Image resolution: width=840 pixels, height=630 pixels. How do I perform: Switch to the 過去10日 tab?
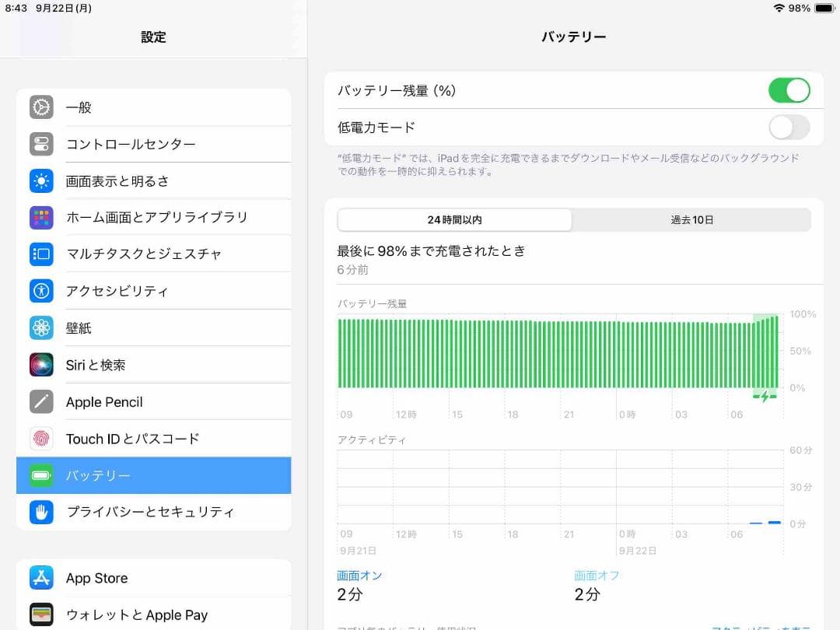[x=692, y=220]
